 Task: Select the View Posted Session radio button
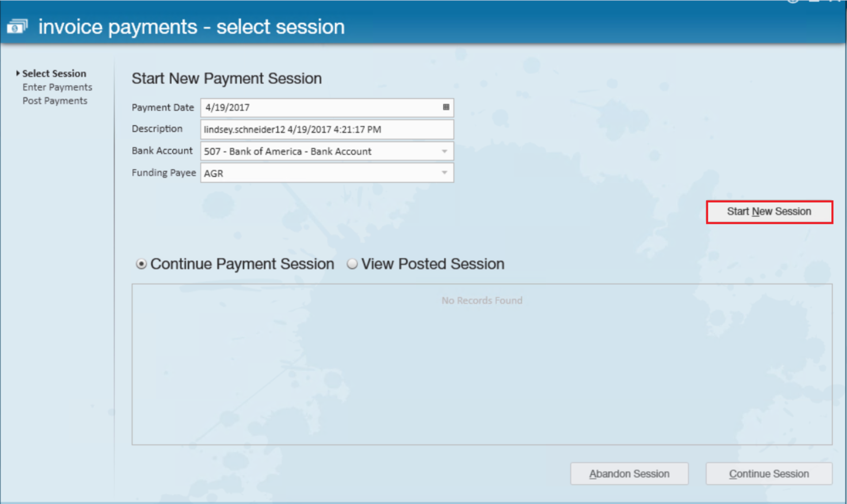coord(352,264)
